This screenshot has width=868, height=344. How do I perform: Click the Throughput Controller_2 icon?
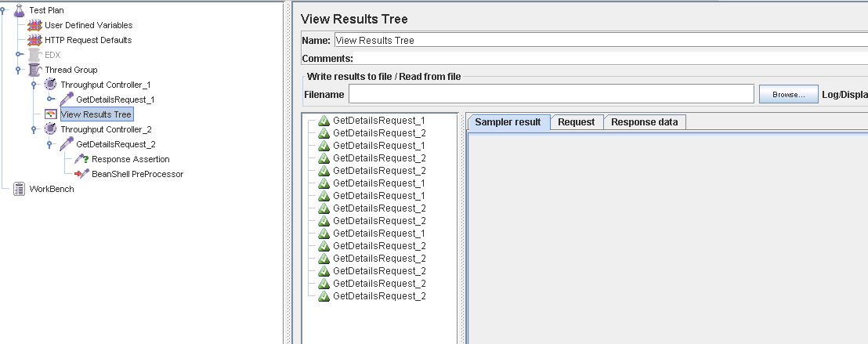coord(50,129)
